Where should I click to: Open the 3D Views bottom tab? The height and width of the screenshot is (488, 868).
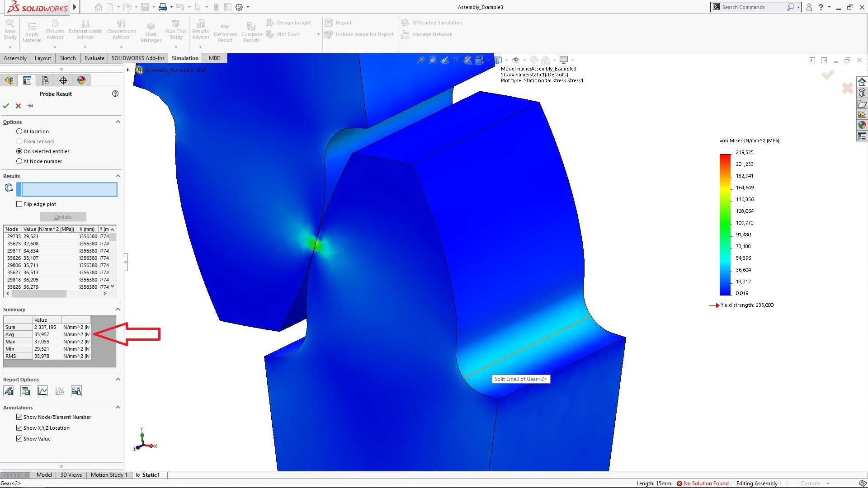point(71,475)
